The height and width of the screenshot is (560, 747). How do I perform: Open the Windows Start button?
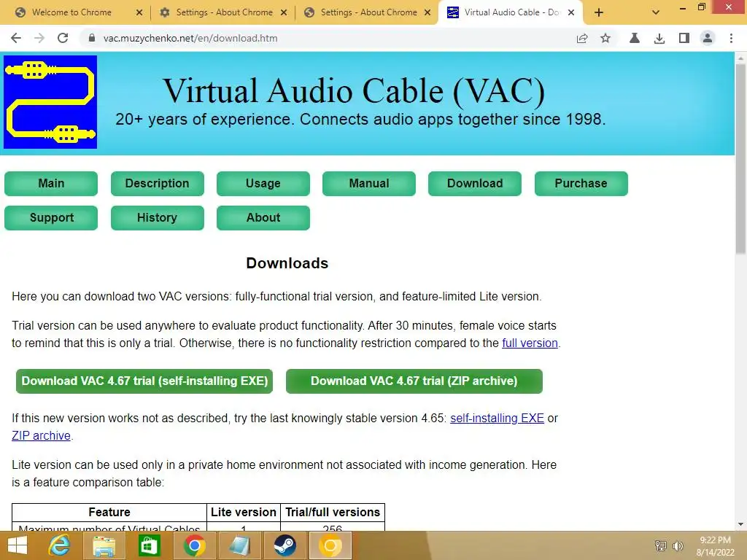(x=18, y=545)
